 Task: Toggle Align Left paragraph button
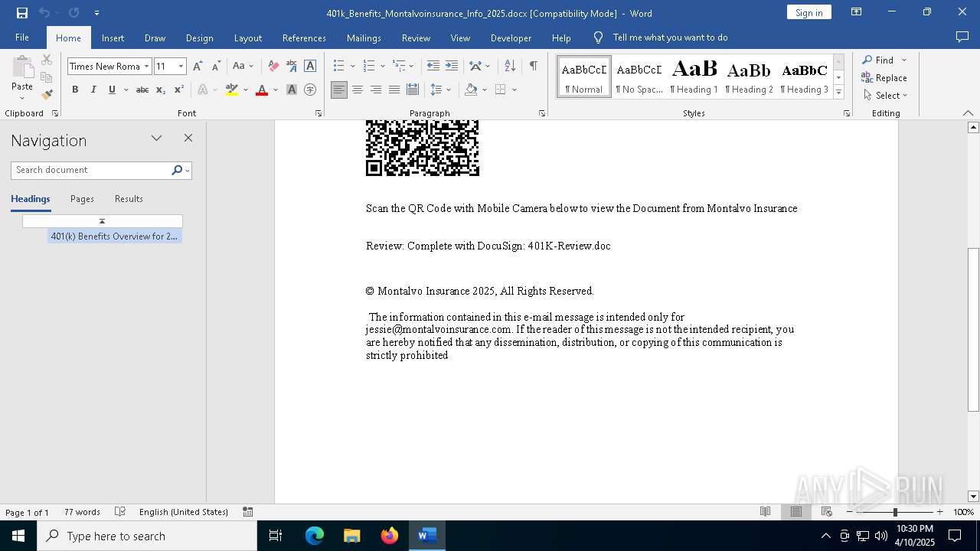coord(339,90)
